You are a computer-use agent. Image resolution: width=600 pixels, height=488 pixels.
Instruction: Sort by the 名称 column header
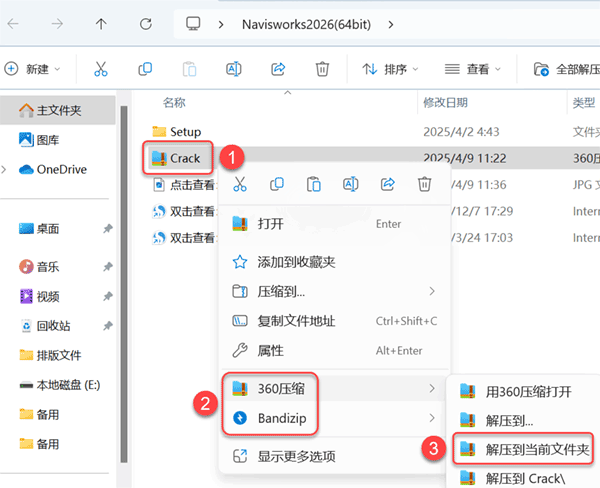coord(174,103)
